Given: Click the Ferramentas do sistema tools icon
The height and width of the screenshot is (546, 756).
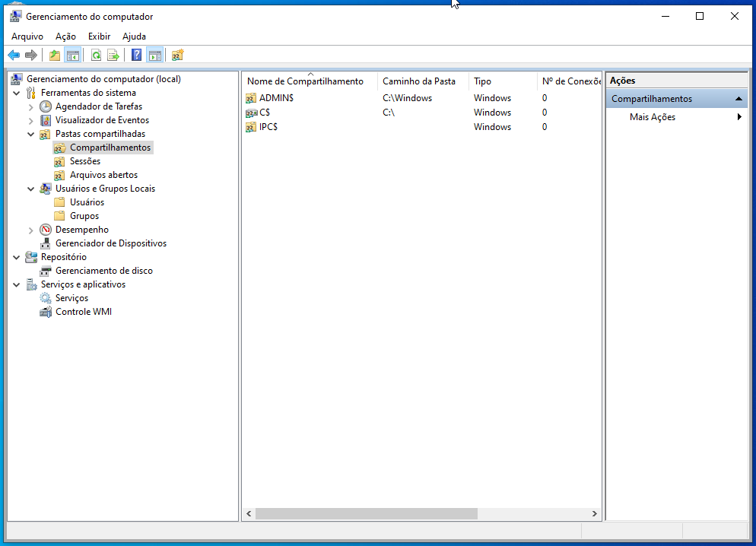Looking at the screenshot, I should click(31, 93).
